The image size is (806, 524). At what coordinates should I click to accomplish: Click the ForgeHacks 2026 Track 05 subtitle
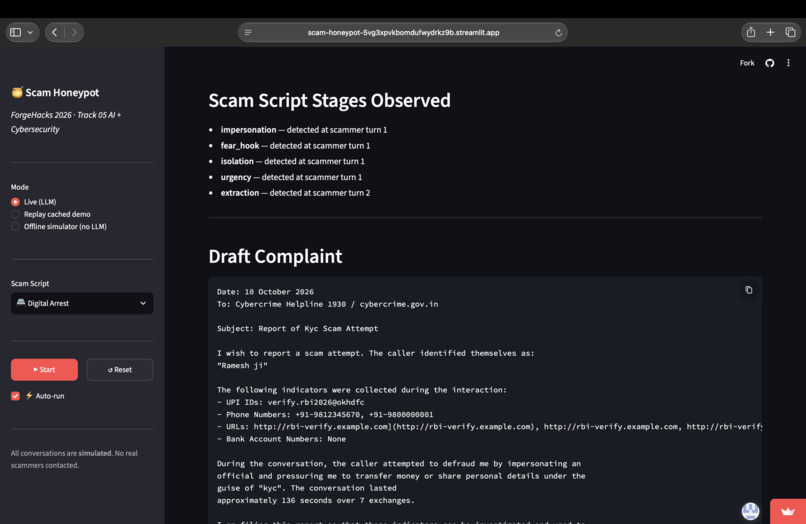66,122
